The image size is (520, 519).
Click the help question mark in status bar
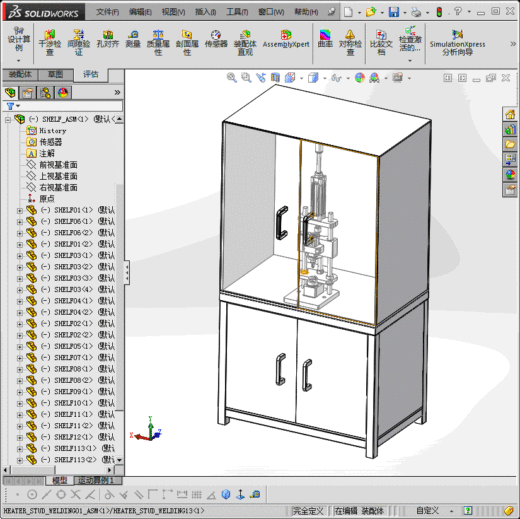coord(468,510)
